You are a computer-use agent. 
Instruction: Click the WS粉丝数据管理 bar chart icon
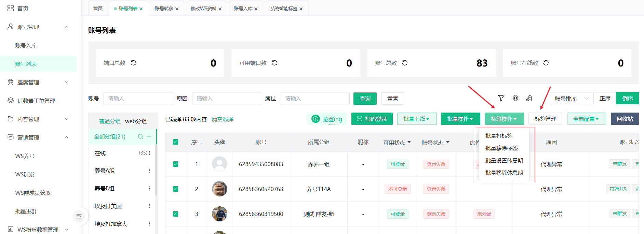11,229
